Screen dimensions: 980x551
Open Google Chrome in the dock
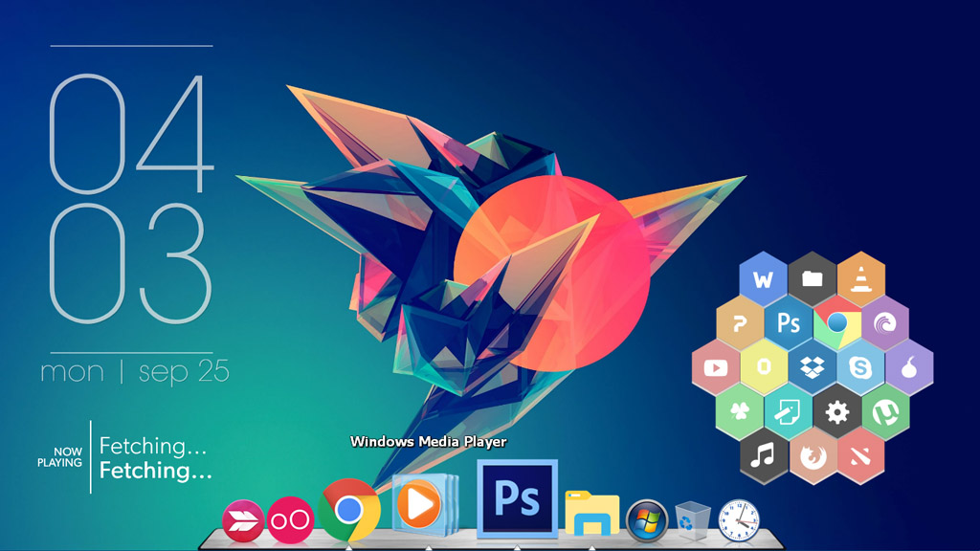click(348, 510)
